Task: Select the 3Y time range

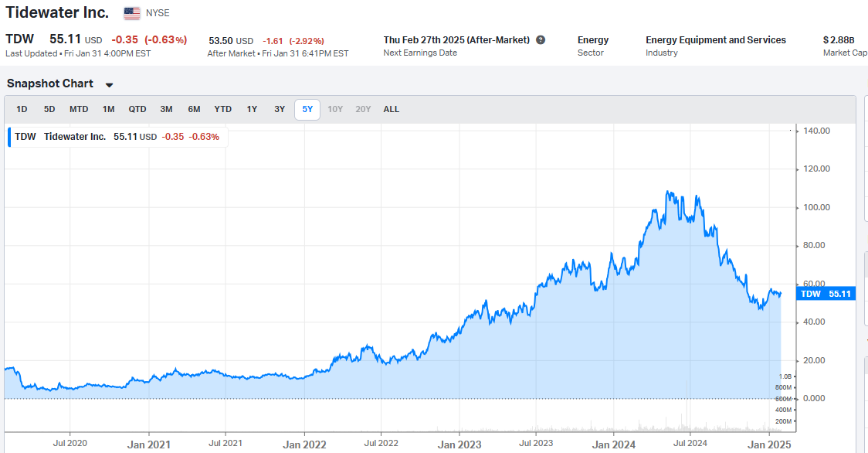Action: point(280,109)
